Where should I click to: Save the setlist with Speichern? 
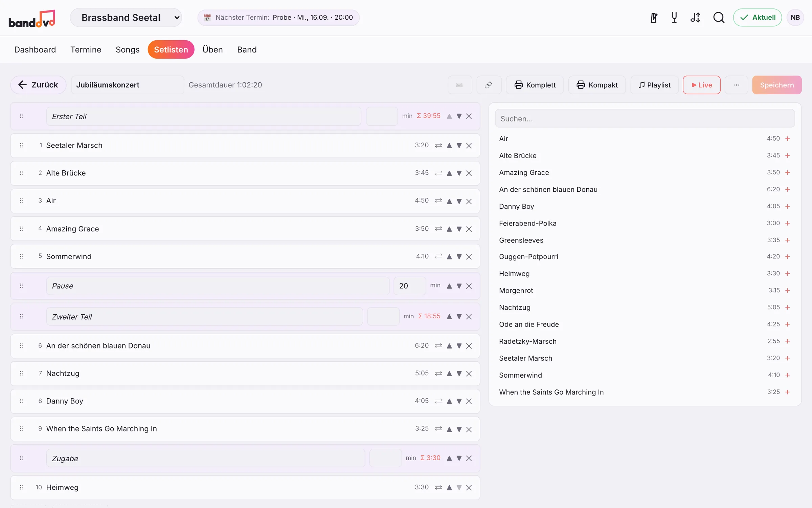click(x=777, y=85)
